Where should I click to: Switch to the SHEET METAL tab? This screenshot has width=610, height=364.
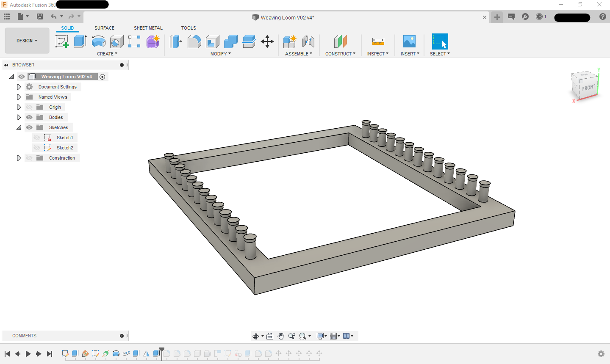(x=148, y=28)
